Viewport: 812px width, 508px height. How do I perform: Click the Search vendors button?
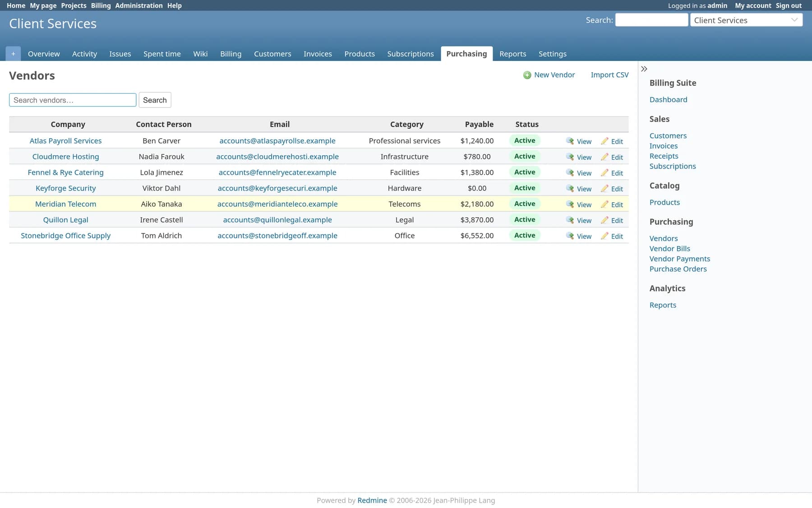[x=155, y=100]
